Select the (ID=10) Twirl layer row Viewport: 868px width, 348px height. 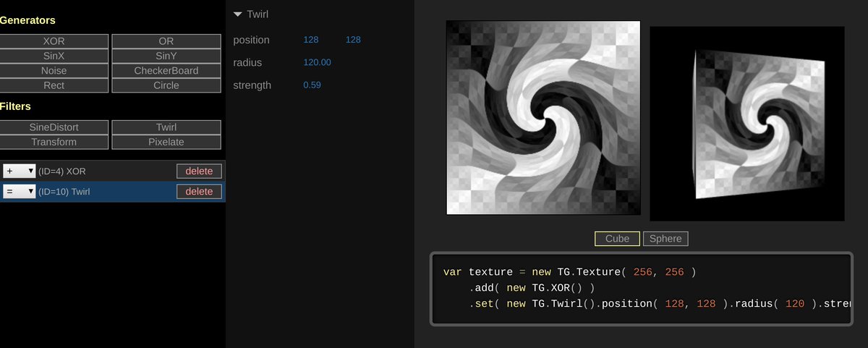pos(112,192)
